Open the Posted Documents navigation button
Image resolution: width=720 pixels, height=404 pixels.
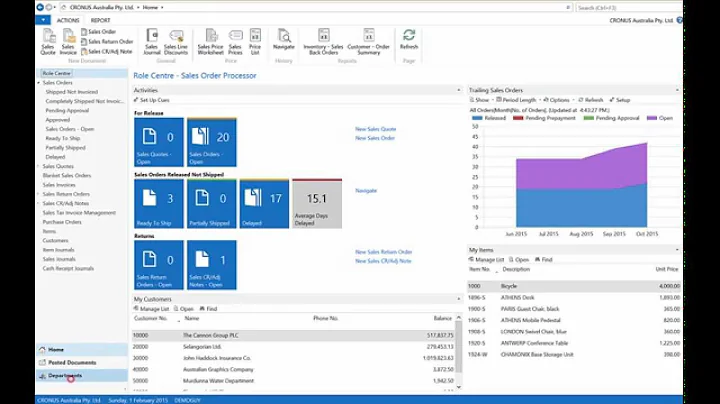[x=82, y=362]
